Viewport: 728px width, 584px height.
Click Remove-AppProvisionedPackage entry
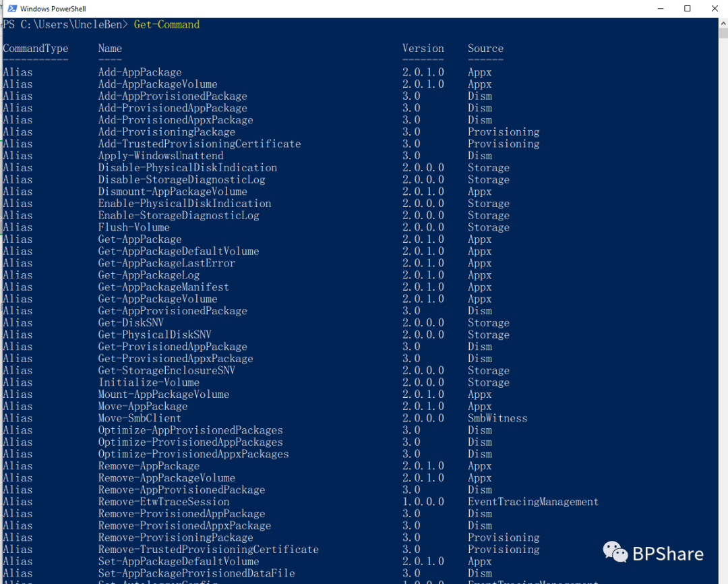point(181,490)
